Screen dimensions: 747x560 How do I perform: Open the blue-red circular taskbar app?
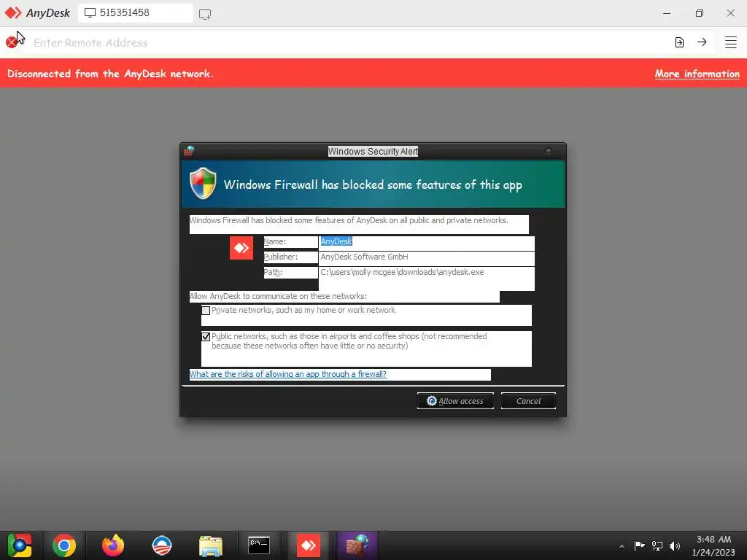[162, 545]
